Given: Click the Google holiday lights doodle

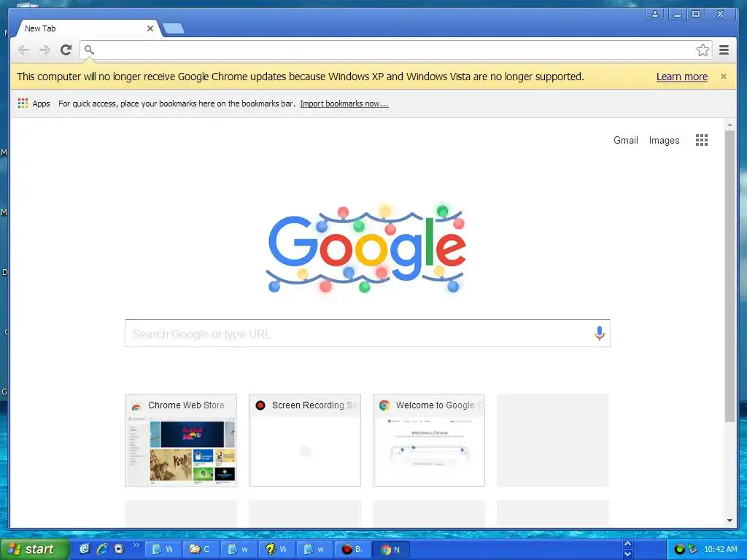Looking at the screenshot, I should pos(365,248).
